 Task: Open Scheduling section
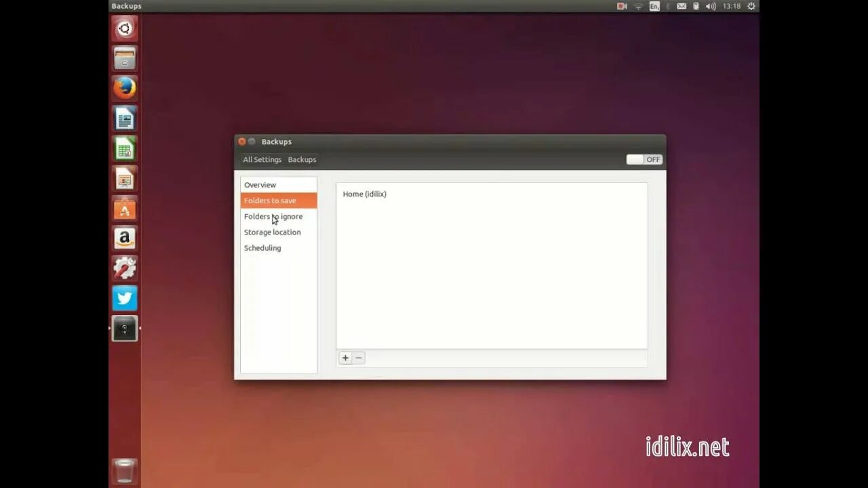[x=279, y=248]
